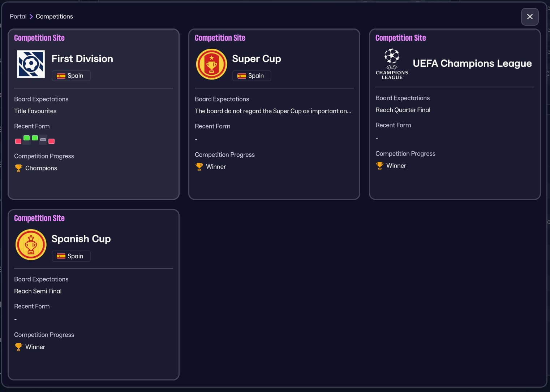
Task: Click the Champions League Winner trophy icon
Action: 379,166
